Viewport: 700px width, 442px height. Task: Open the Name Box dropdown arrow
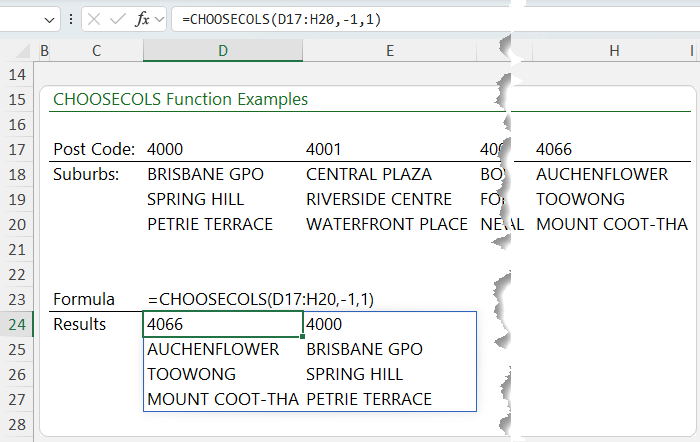click(x=50, y=20)
